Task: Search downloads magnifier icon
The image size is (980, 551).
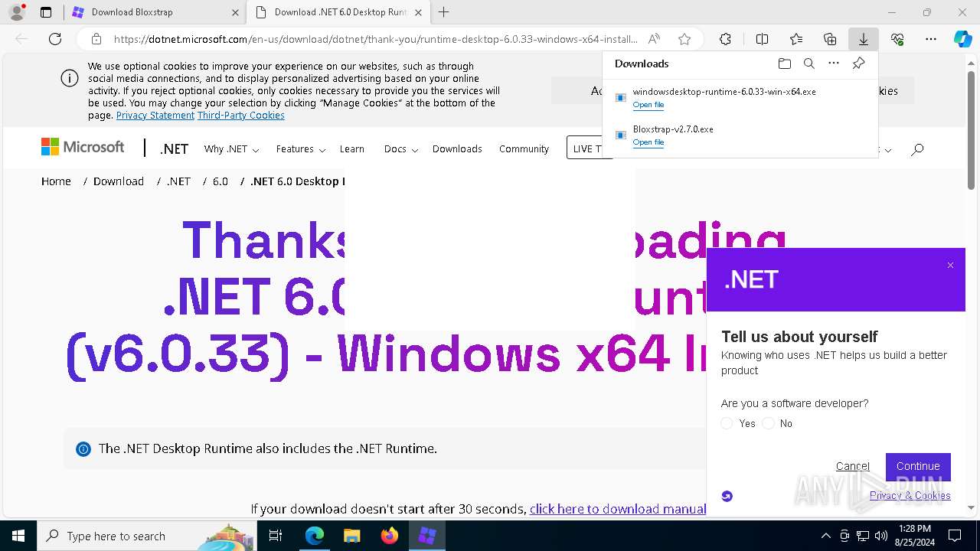Action: click(808, 64)
